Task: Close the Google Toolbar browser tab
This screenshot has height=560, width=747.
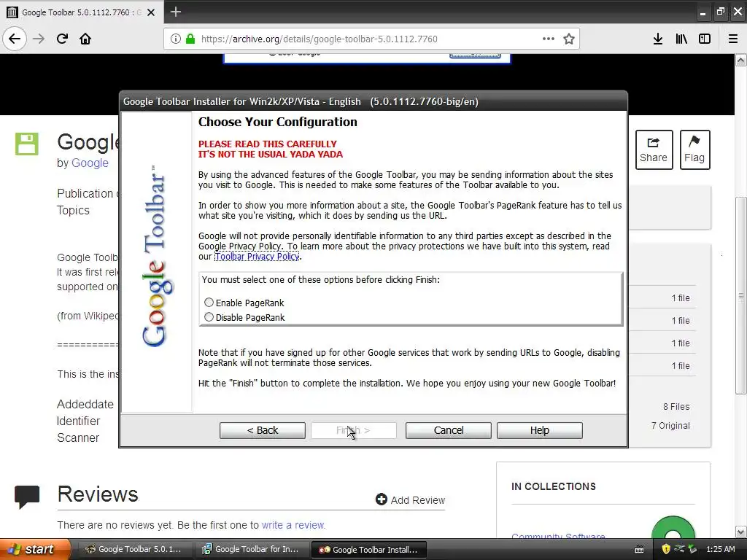Action: (151, 12)
